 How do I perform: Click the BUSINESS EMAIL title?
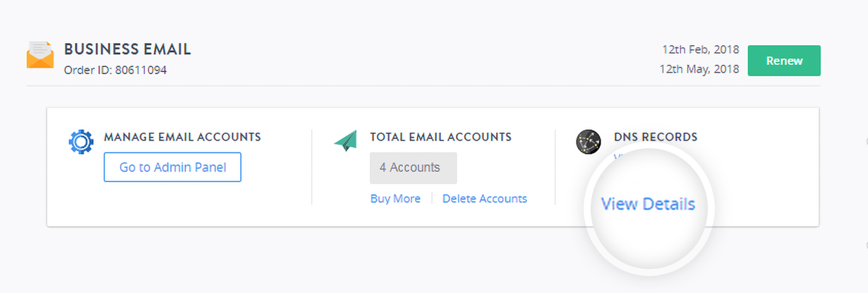click(128, 49)
